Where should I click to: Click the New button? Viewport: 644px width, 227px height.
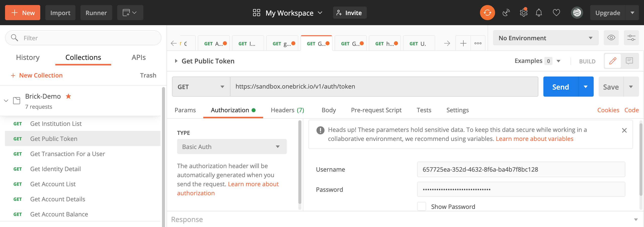[x=23, y=13]
